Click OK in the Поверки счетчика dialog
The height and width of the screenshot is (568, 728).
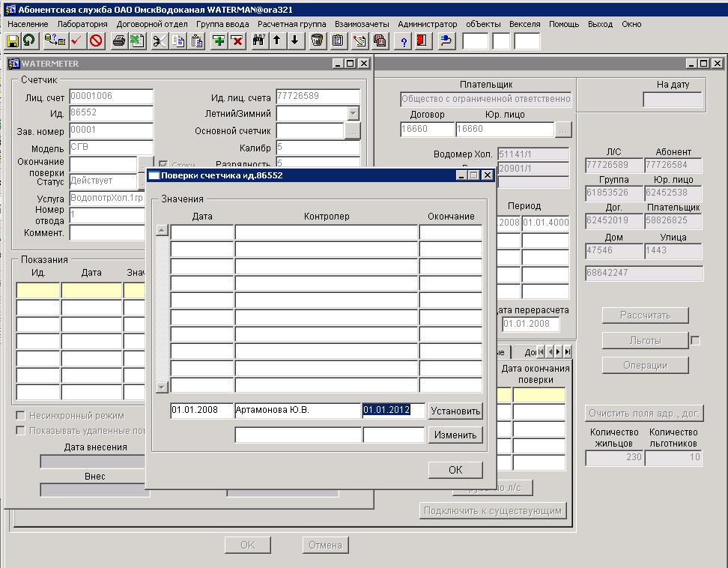pos(455,470)
